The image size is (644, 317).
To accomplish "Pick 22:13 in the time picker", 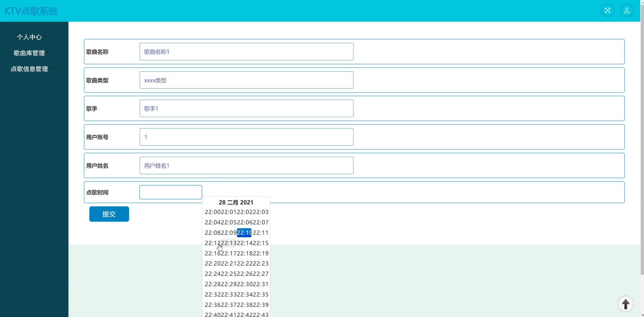I will coord(228,243).
